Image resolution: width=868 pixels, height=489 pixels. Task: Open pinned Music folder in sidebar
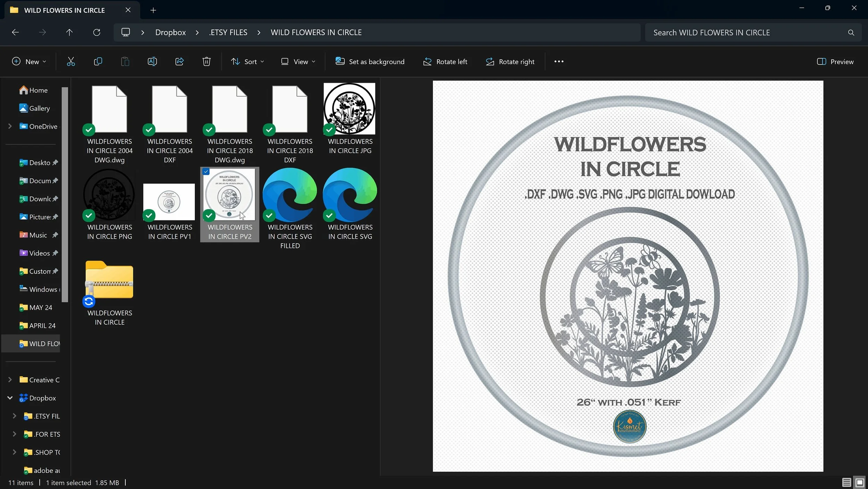(38, 235)
